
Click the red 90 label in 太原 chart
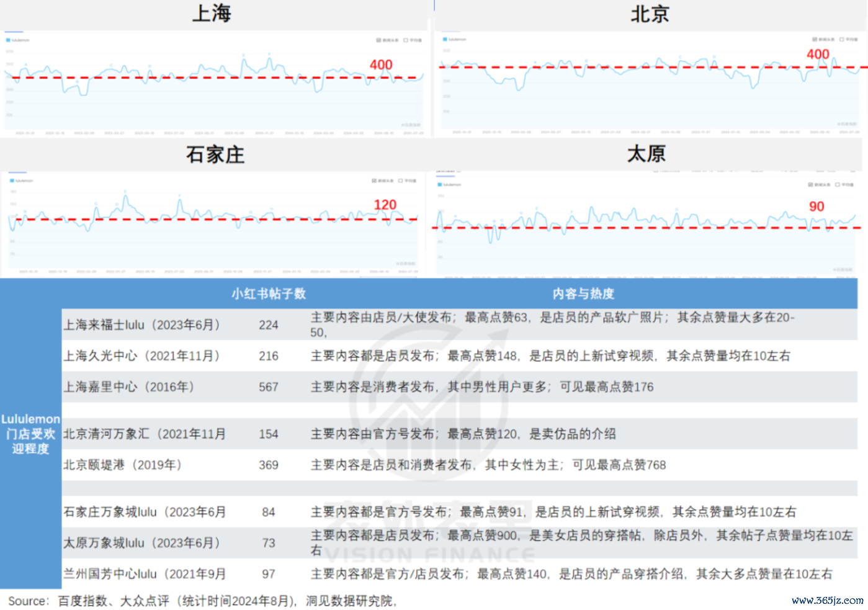point(817,207)
